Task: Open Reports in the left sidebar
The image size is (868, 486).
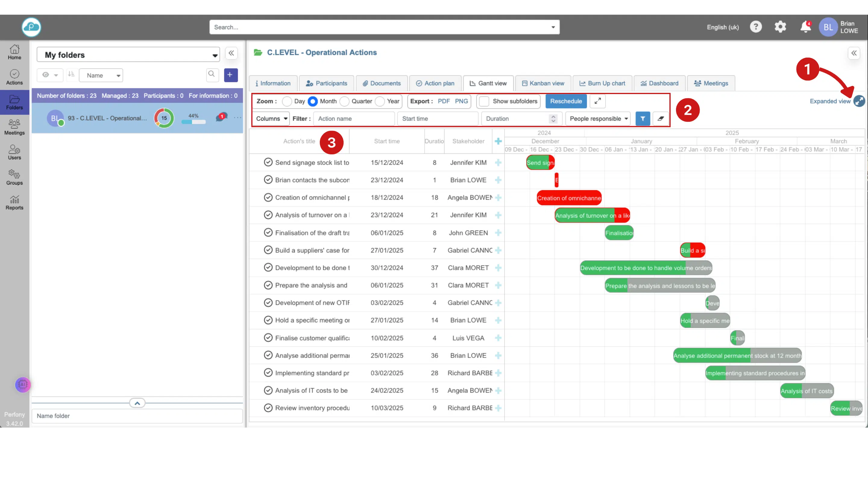Action: (x=14, y=203)
